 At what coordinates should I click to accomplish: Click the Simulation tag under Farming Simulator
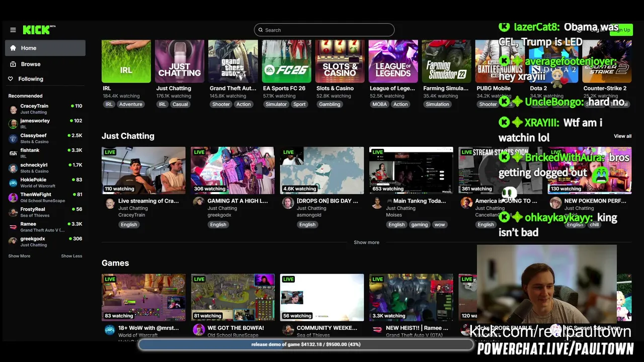437,105
